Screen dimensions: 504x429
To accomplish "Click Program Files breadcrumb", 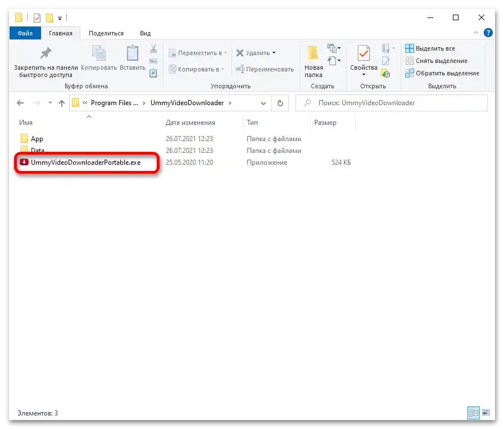I will coord(115,103).
